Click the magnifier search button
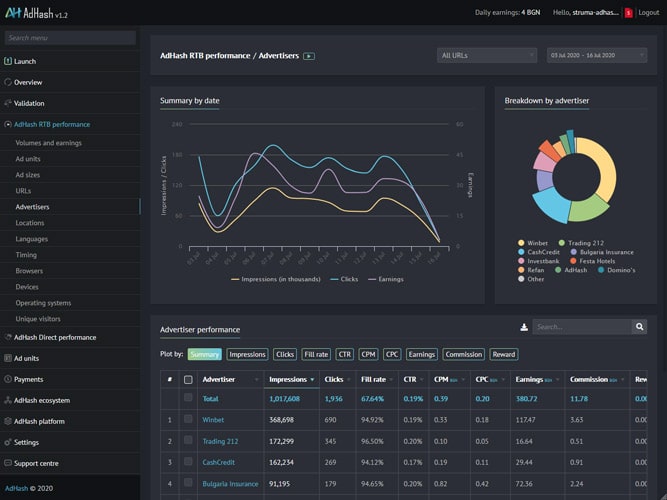 (639, 327)
